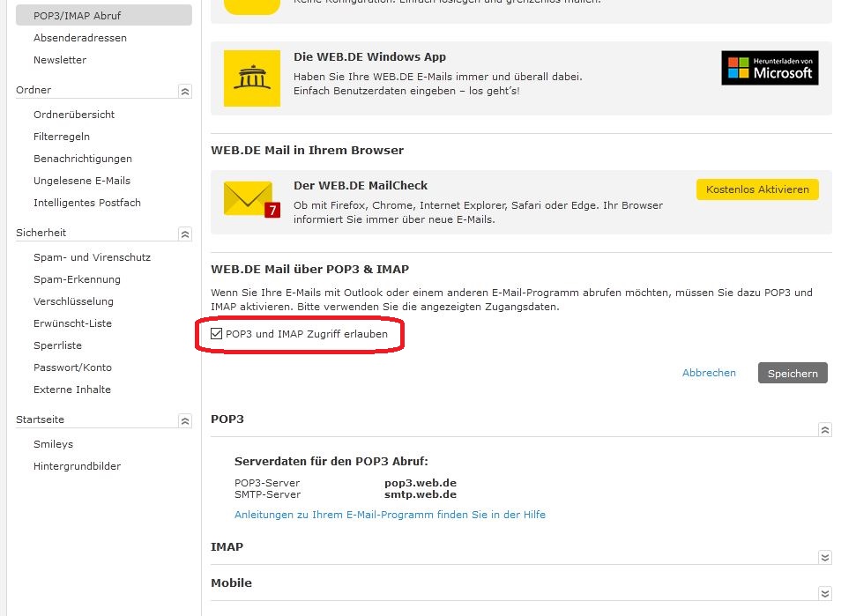Click the pop3.web.de server value

pyautogui.click(x=421, y=483)
